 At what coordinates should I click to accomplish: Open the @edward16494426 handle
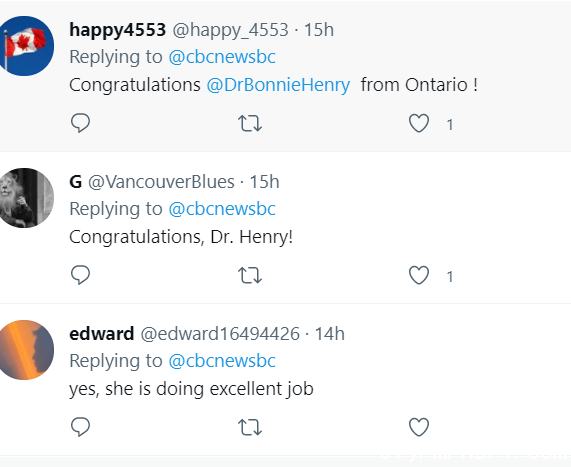(220, 333)
